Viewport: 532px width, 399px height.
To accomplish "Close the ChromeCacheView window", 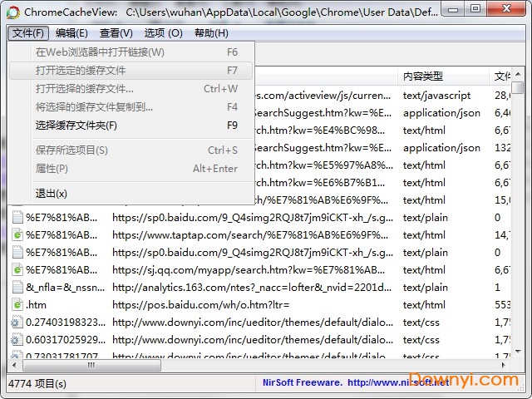I will (x=506, y=9).
